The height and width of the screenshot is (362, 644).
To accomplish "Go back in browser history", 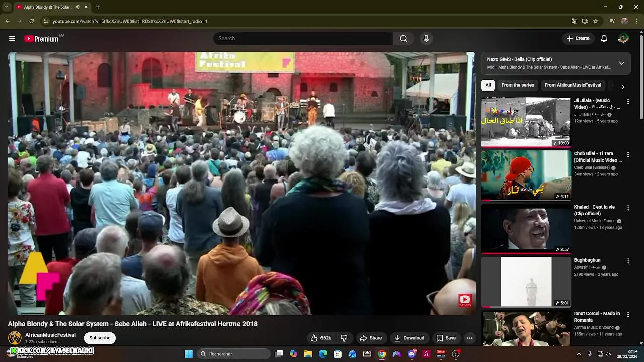I will (x=7, y=21).
